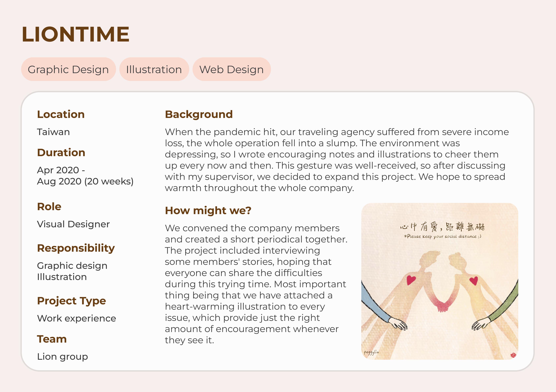556x392 pixels.
Task: Click the peggylin signature on artwork
Action: point(371,352)
